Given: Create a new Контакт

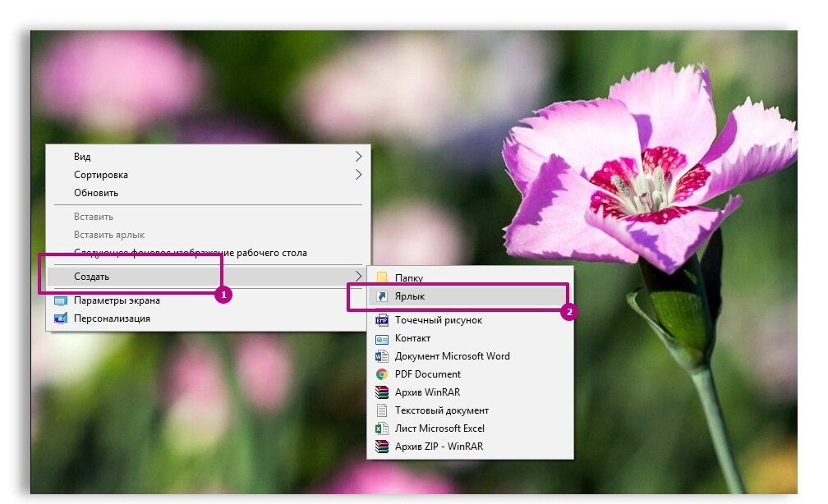Looking at the screenshot, I should [x=470, y=337].
